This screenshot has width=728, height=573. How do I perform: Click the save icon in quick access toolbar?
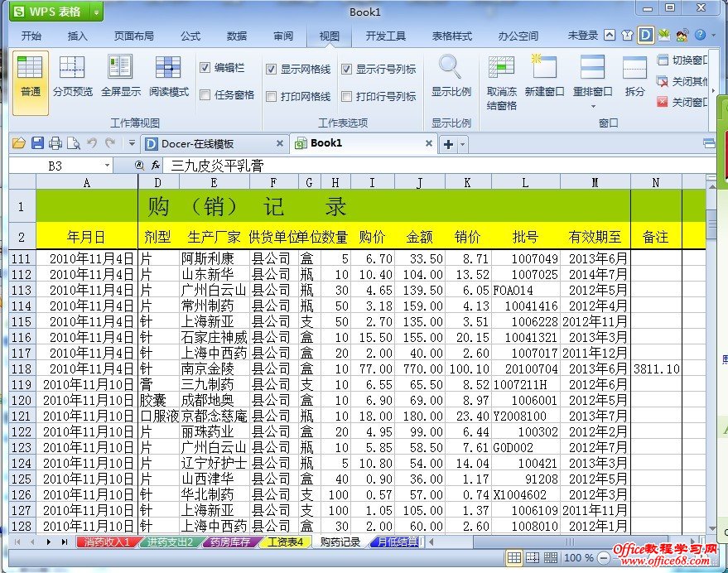37,143
